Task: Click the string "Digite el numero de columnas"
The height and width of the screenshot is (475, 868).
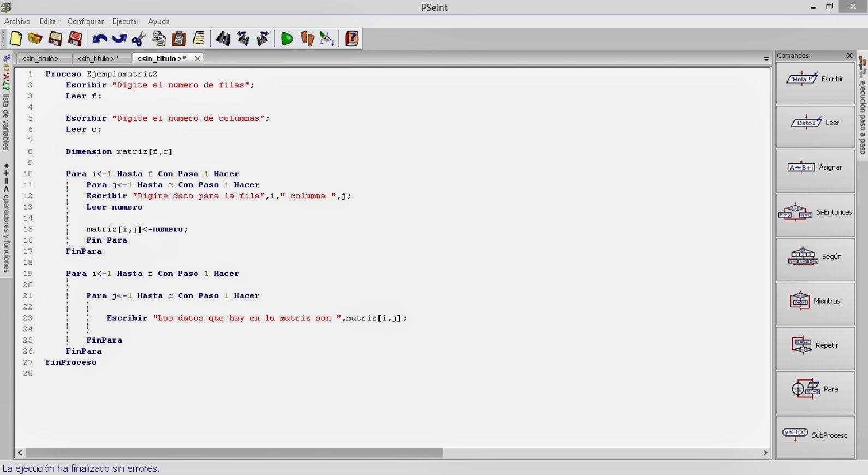Action: pyautogui.click(x=188, y=118)
